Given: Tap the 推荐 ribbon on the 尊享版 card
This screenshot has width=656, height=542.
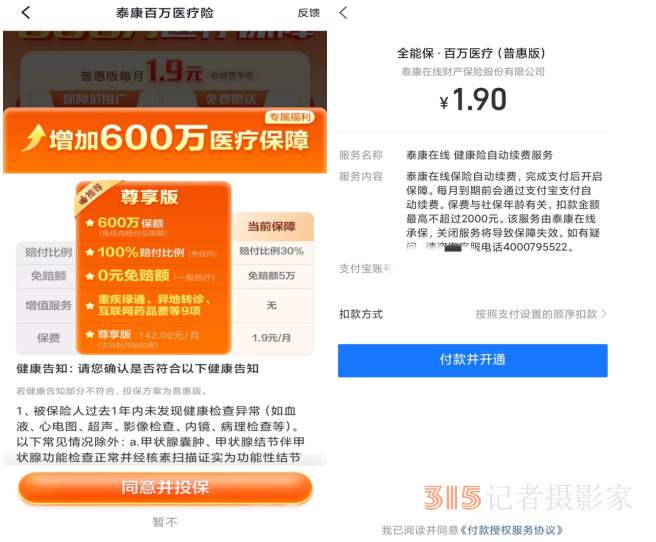Looking at the screenshot, I should coord(91,194).
